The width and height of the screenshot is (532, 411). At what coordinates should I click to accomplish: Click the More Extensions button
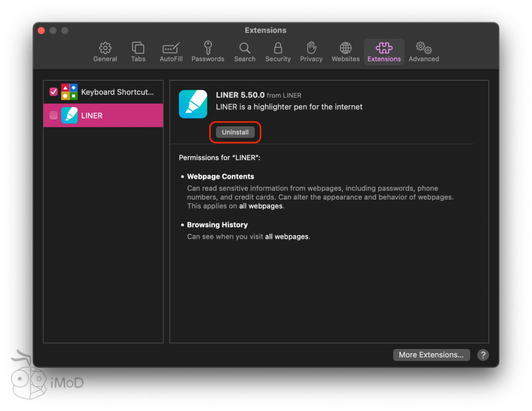[x=431, y=355]
